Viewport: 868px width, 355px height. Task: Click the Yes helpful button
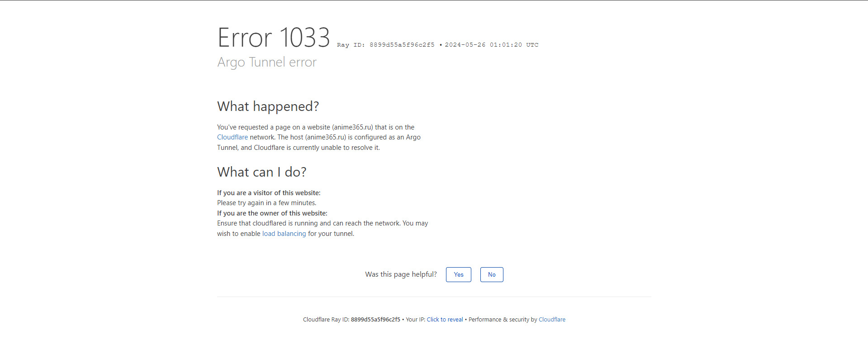click(x=458, y=274)
